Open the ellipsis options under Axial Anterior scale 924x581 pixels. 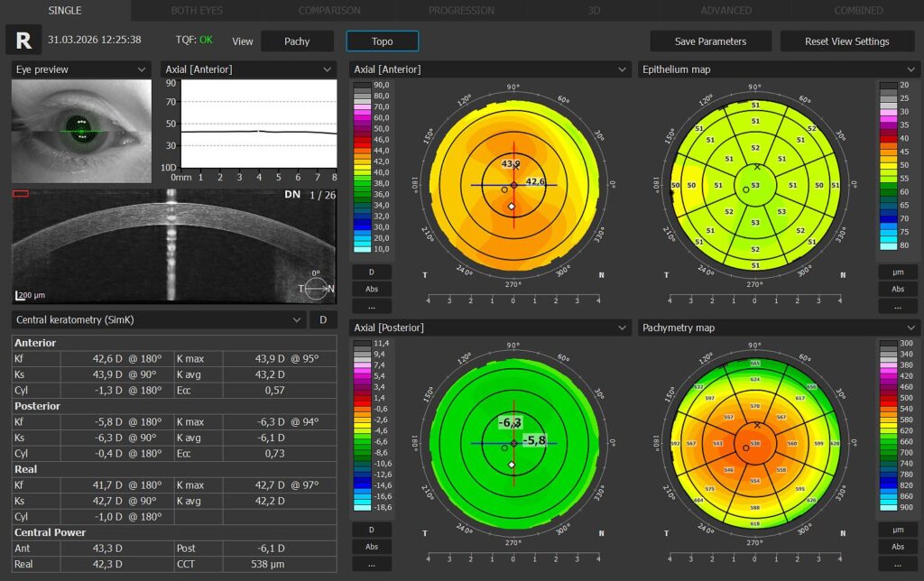(x=372, y=306)
